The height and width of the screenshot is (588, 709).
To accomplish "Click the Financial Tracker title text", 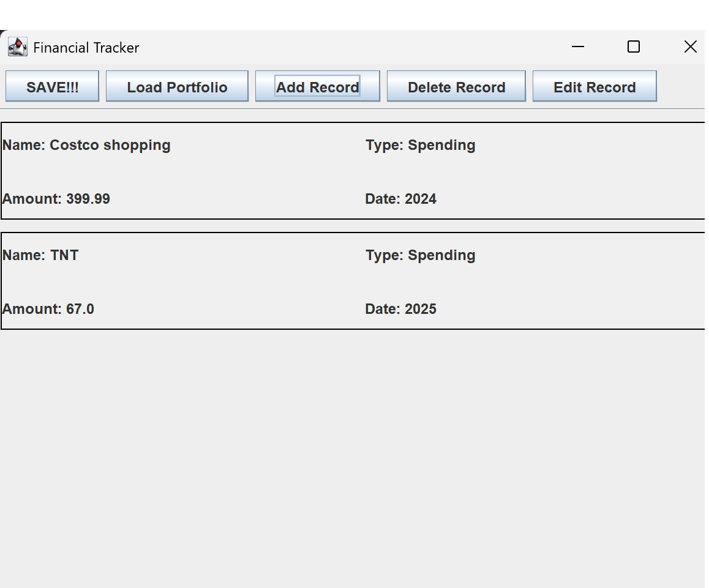I will coord(86,47).
